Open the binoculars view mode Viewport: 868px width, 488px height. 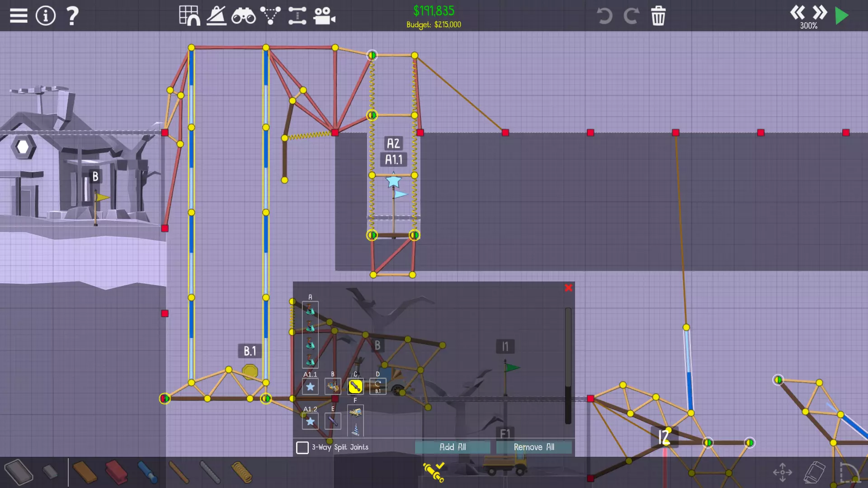[243, 16]
